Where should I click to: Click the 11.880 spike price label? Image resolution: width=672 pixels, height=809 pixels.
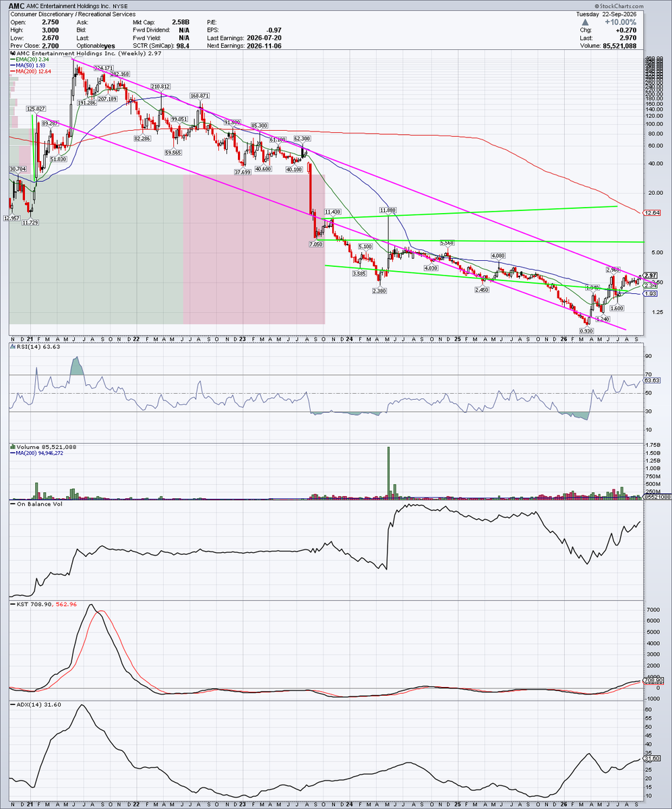pos(387,210)
